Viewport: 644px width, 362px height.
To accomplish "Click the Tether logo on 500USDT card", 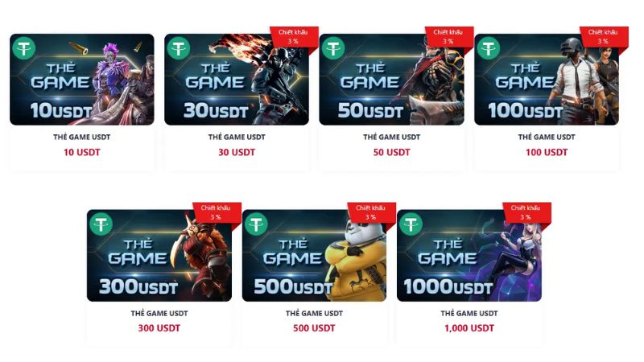I will [x=256, y=224].
